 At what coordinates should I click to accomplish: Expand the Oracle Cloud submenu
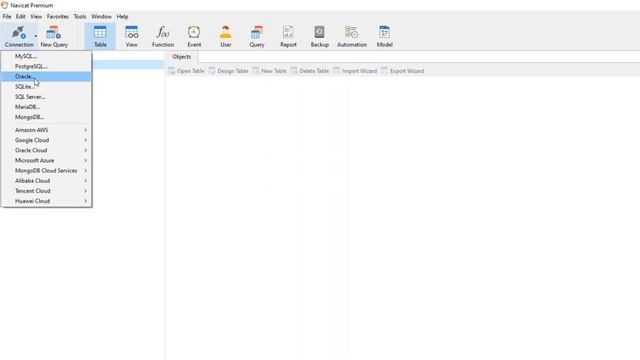[x=46, y=150]
